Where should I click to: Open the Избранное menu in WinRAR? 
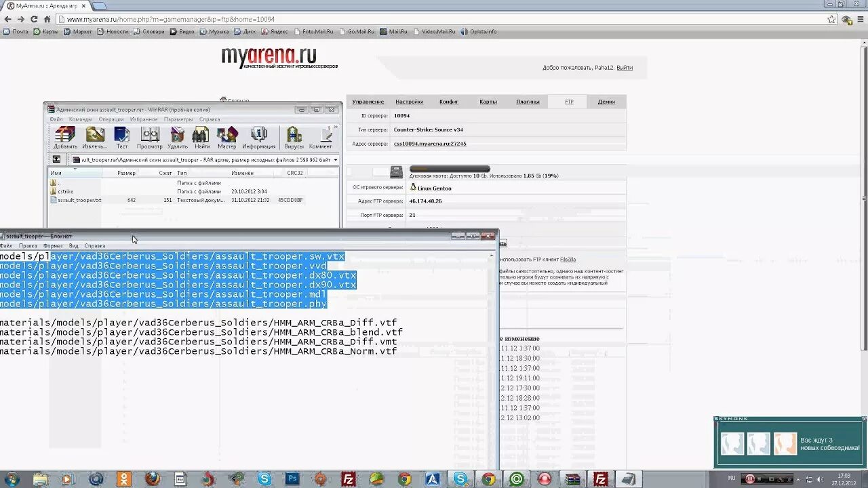point(144,119)
